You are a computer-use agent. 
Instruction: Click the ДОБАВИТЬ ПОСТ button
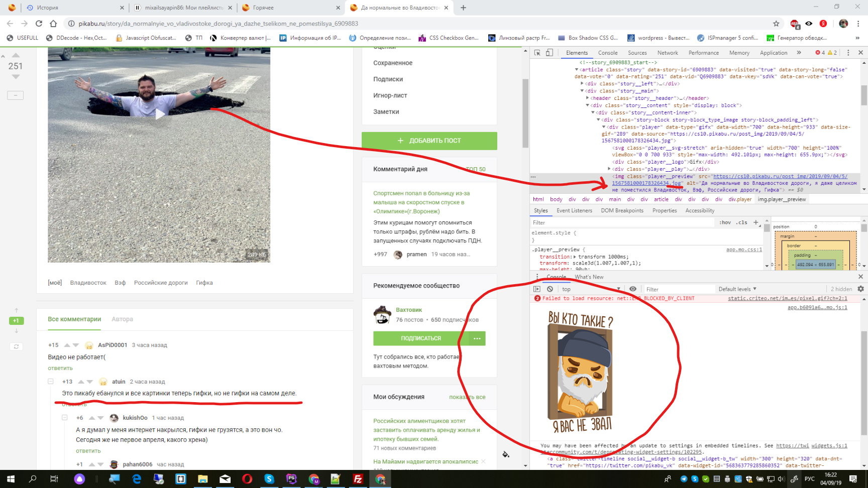429,141
